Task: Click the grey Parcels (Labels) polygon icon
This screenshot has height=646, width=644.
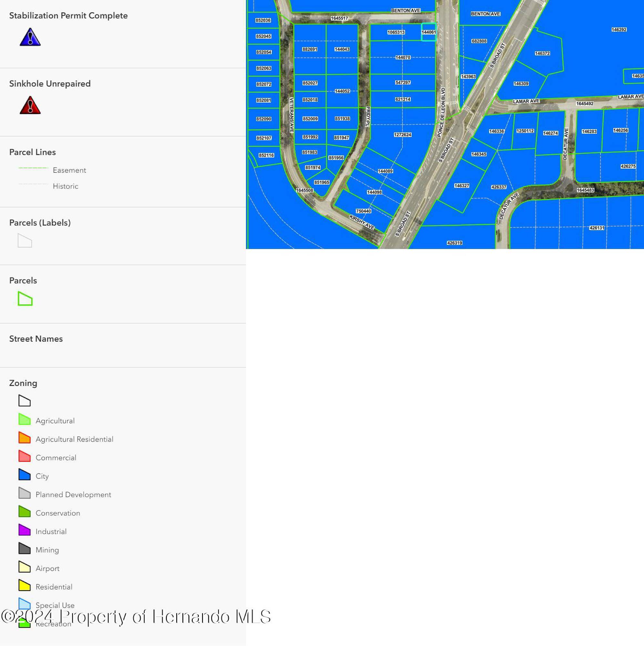Action: 25,241
